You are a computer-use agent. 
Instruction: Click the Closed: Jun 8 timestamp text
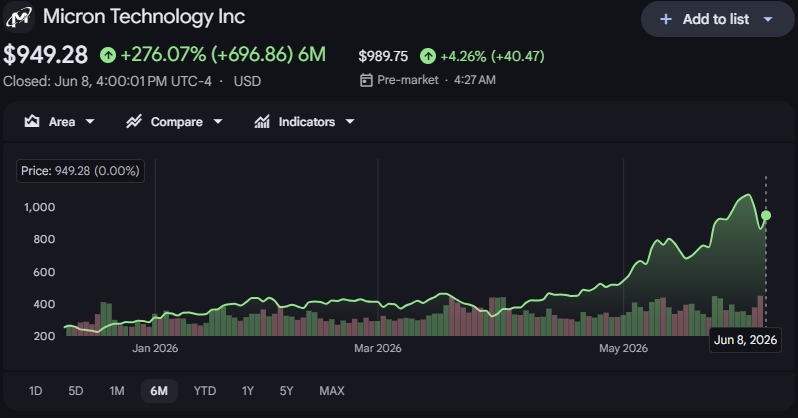[x=107, y=81]
